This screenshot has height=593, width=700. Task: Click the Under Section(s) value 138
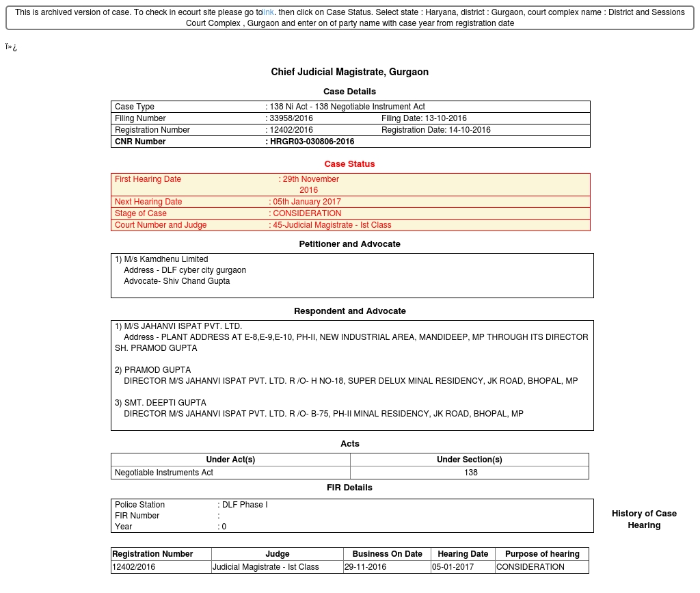coord(470,473)
